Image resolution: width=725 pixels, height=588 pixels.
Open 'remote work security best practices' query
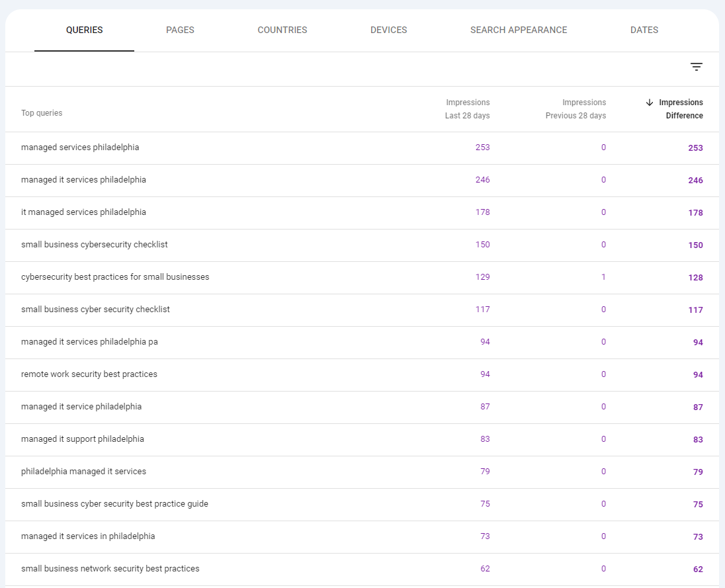tap(89, 374)
